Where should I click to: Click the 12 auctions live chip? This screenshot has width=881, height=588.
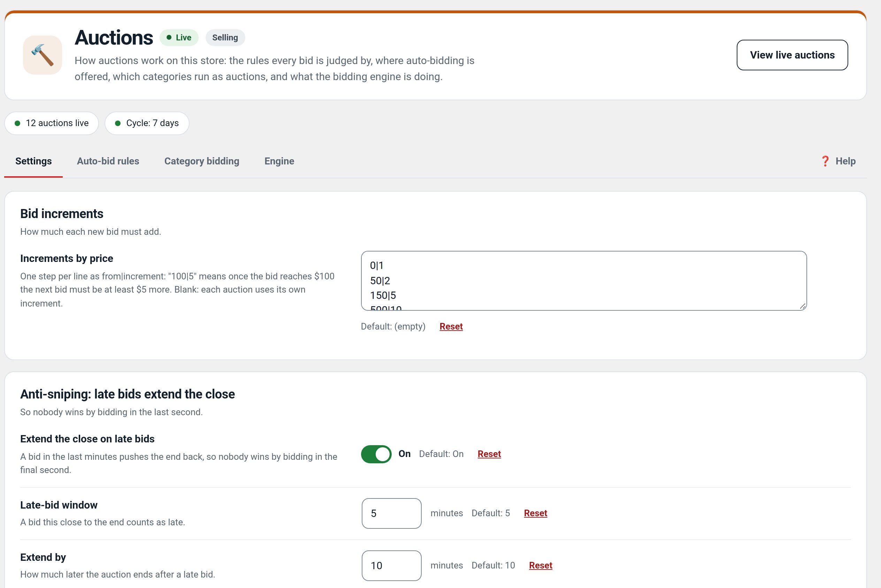(52, 123)
